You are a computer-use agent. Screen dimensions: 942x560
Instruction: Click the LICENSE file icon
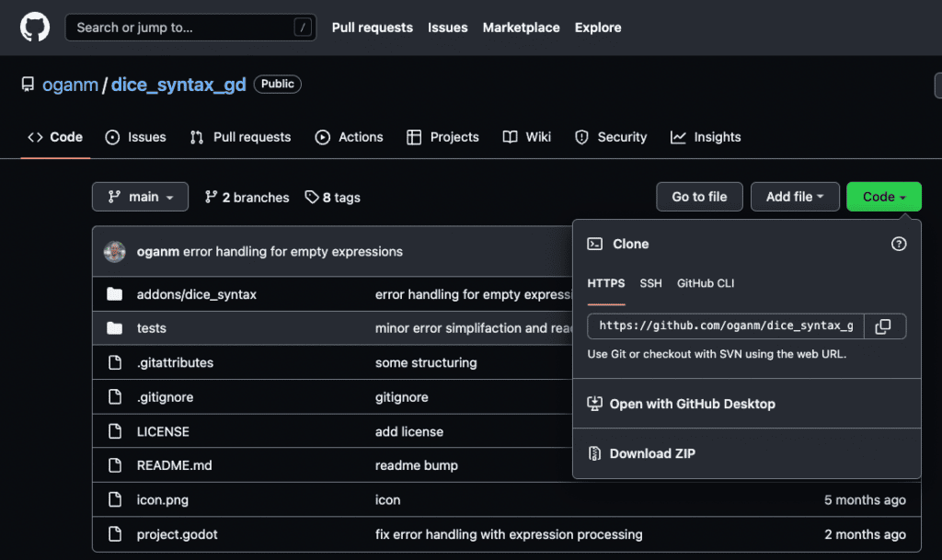[x=115, y=431]
